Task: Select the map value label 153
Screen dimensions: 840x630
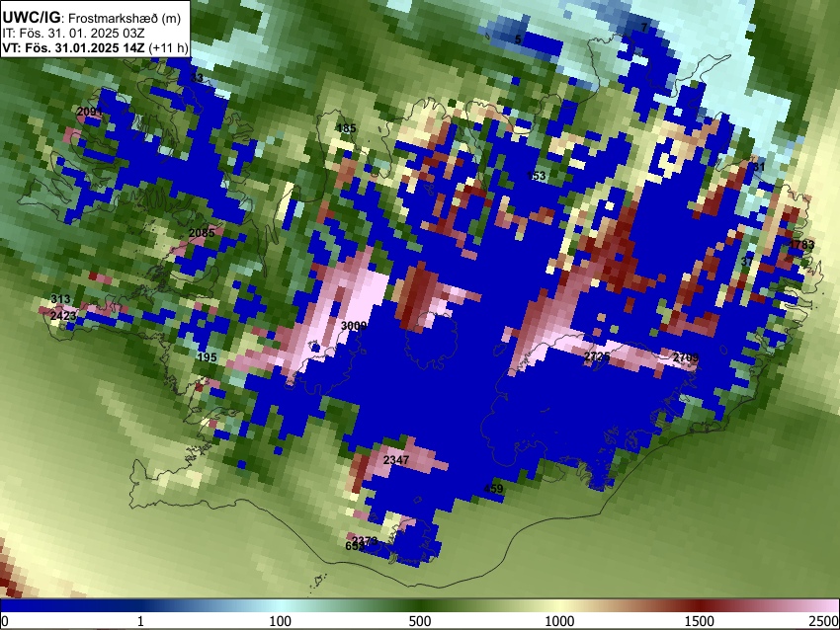Action: [537, 175]
